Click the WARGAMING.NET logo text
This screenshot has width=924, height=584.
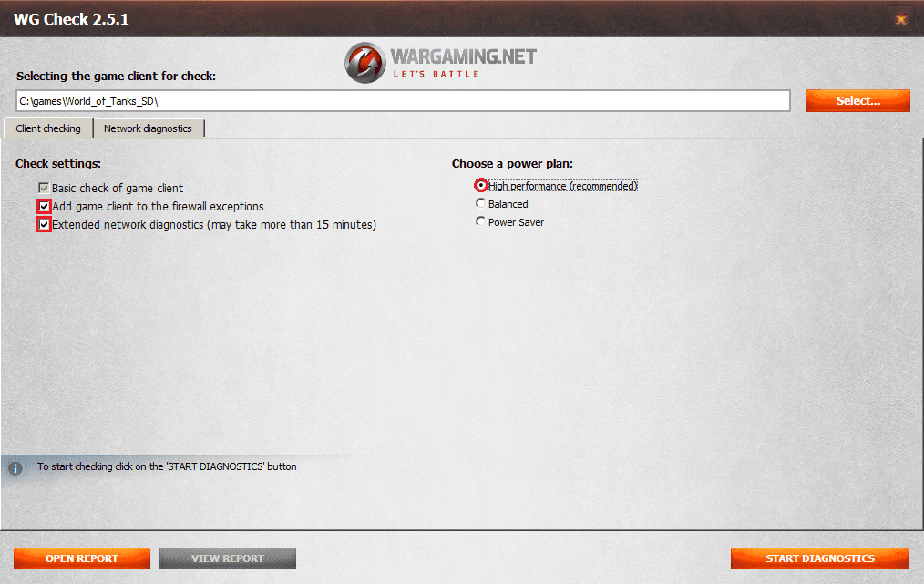tap(463, 57)
